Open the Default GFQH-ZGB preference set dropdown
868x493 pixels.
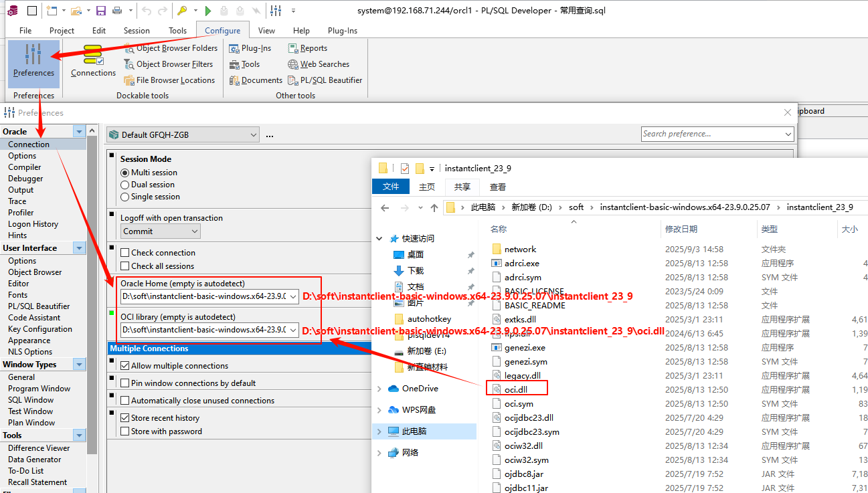(x=183, y=135)
